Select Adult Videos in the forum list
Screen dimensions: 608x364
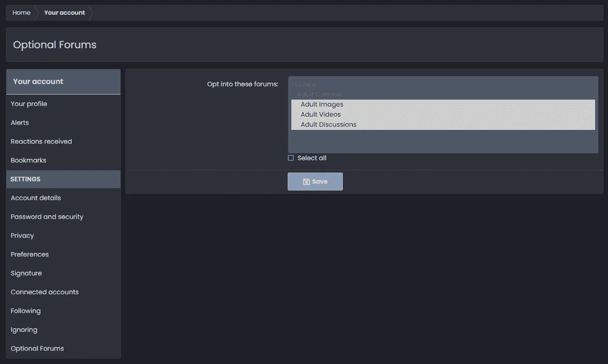click(443, 115)
